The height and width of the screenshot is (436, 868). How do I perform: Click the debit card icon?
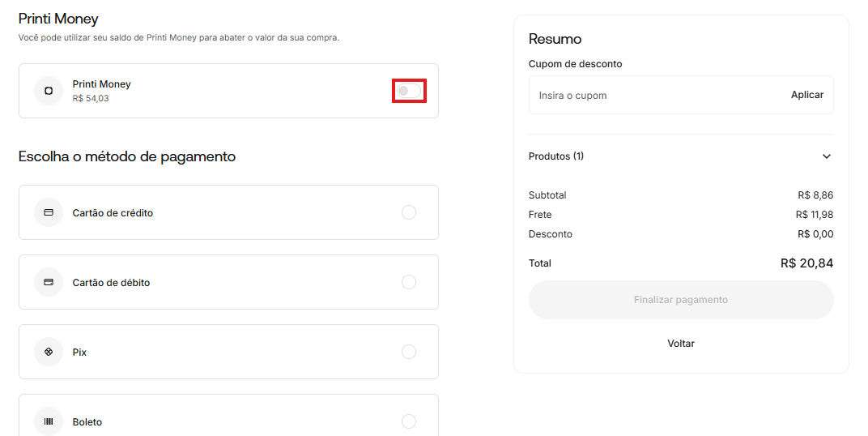coord(49,282)
